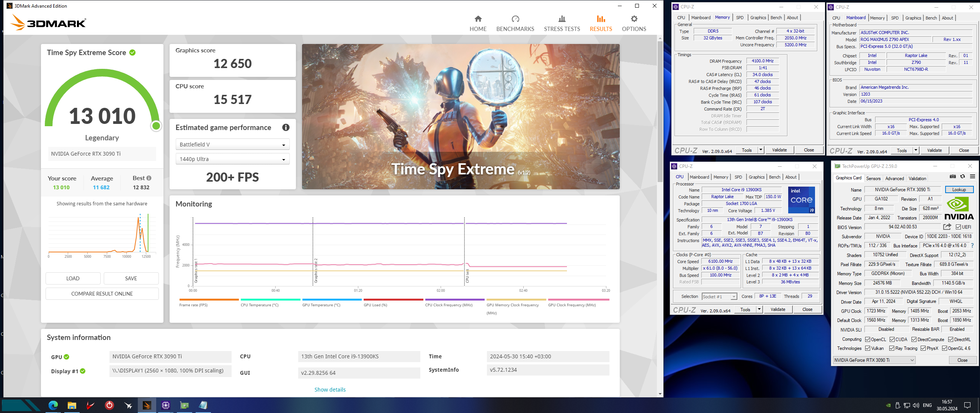
Task: Open the GPU-Z graphics card taskbar icon
Action: coord(184,405)
